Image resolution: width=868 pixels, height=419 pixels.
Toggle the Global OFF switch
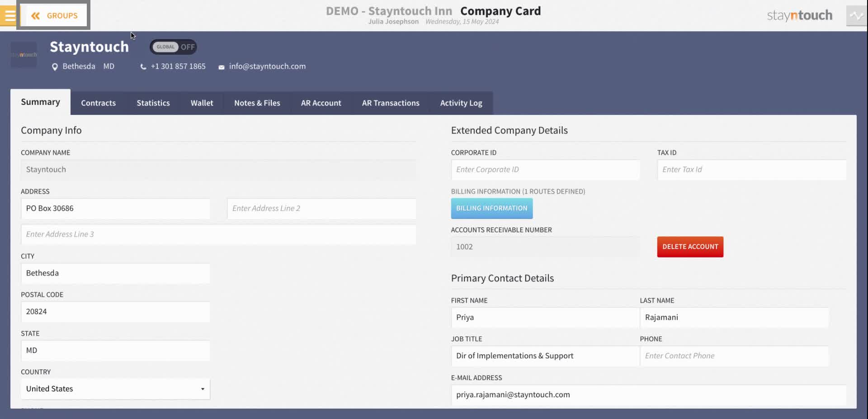[x=173, y=47]
